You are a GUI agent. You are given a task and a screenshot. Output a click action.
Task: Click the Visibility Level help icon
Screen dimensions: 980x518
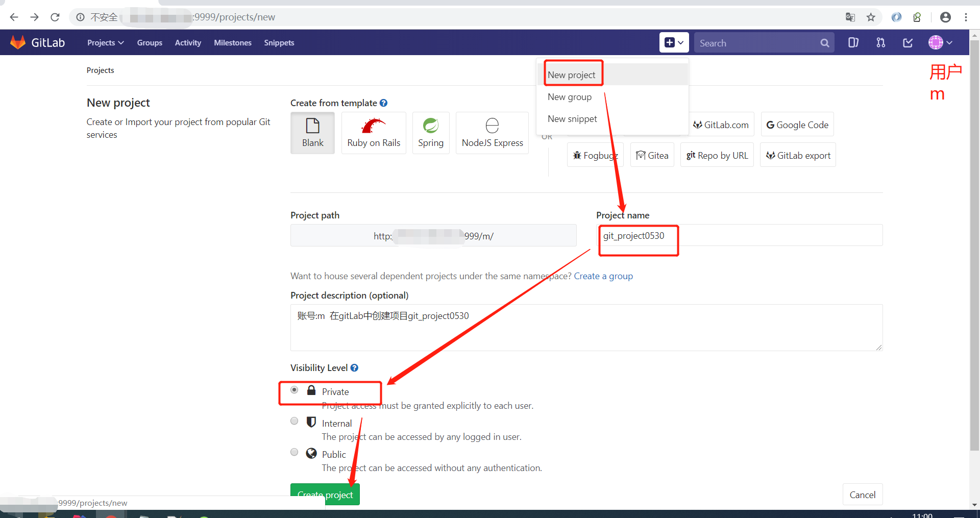[x=354, y=367]
